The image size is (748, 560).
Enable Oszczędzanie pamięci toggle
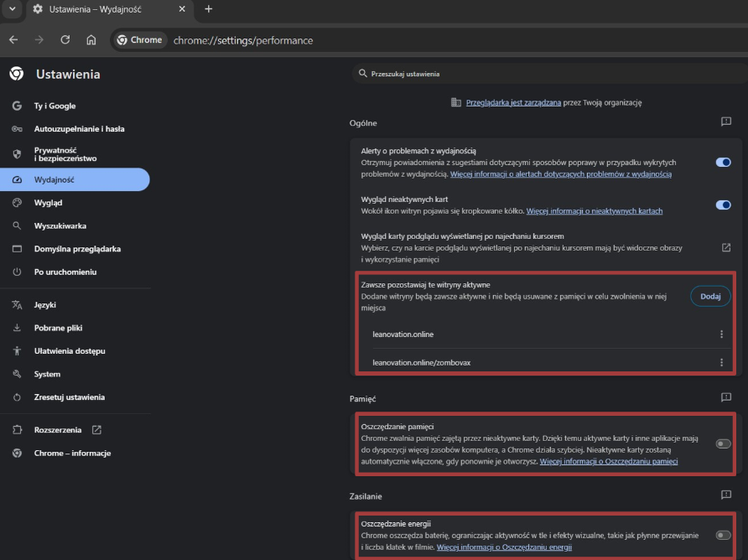pos(723,443)
